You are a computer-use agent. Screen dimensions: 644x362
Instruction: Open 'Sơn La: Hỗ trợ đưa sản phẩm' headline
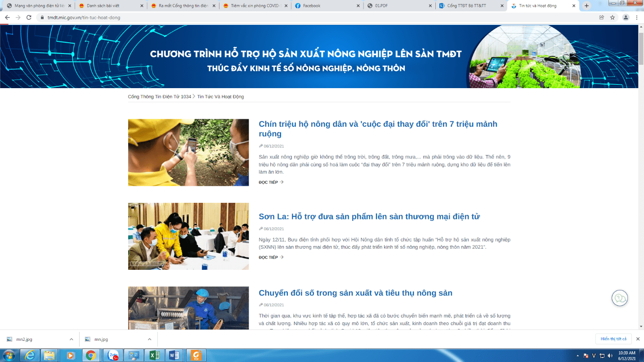(369, 216)
